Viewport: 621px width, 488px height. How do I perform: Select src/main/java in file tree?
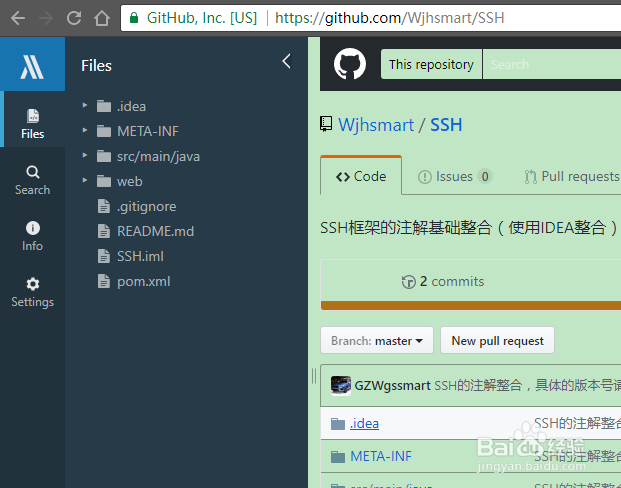158,156
